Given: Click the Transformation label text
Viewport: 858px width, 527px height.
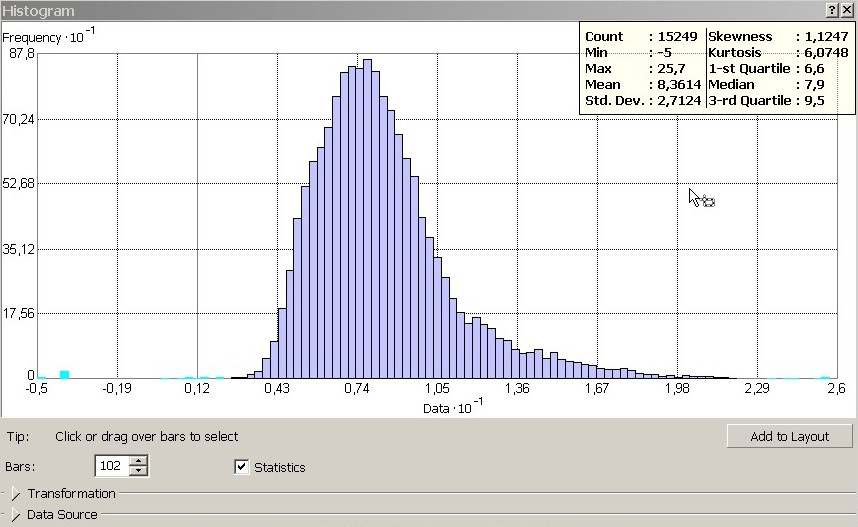Looking at the screenshot, I should click(72, 494).
